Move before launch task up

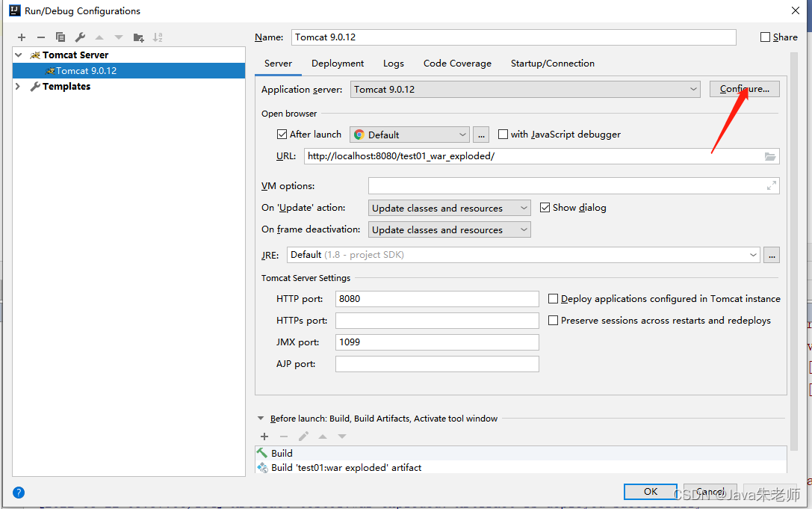(x=323, y=436)
